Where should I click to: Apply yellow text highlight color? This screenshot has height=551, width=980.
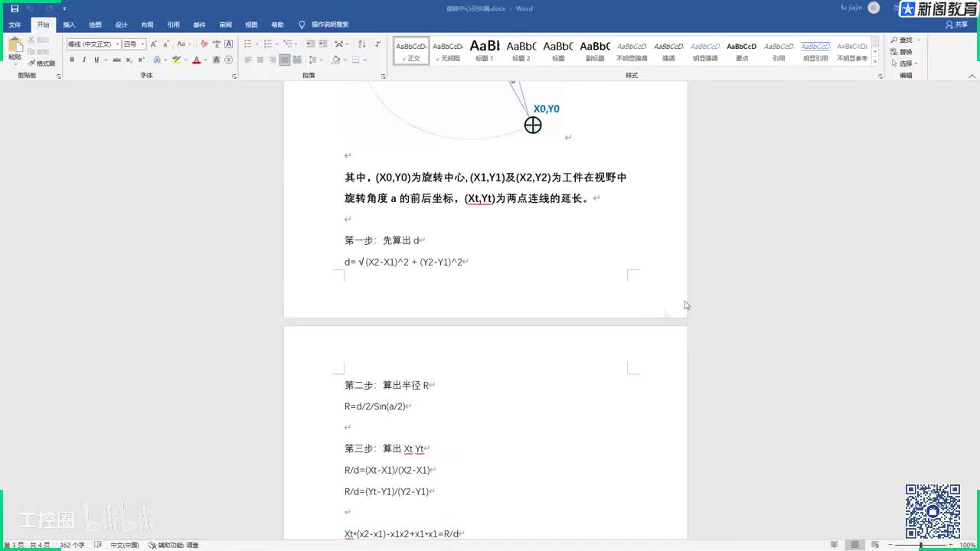click(176, 60)
